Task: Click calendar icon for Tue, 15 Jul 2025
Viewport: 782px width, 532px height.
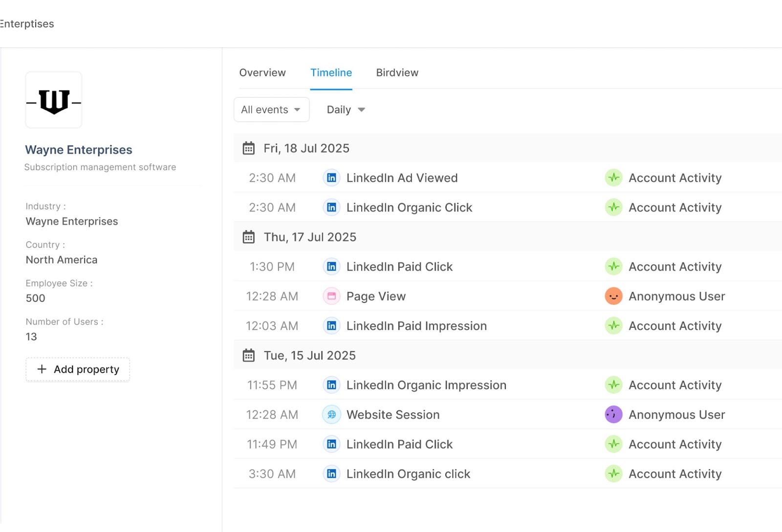Action: (249, 355)
